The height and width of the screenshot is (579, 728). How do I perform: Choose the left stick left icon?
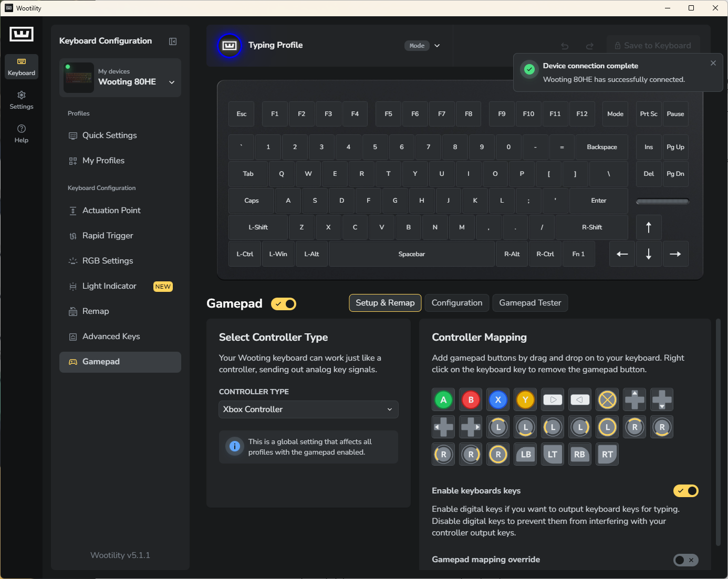coord(553,427)
